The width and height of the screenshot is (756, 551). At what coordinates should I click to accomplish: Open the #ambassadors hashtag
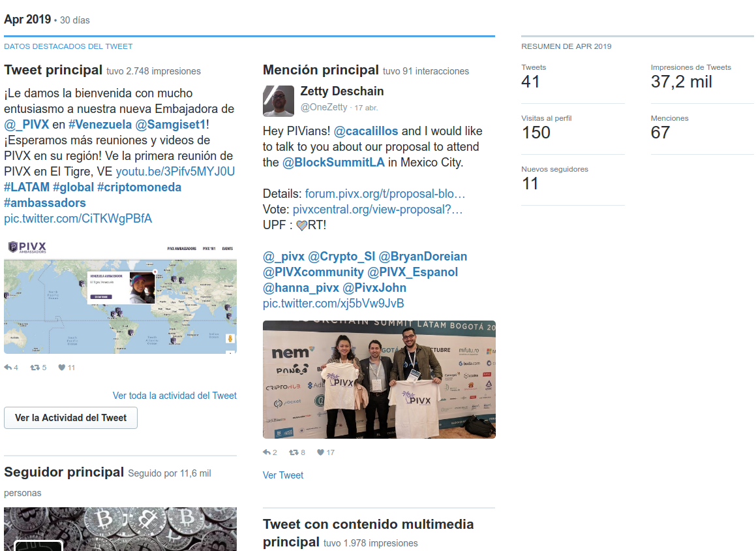pyautogui.click(x=45, y=203)
